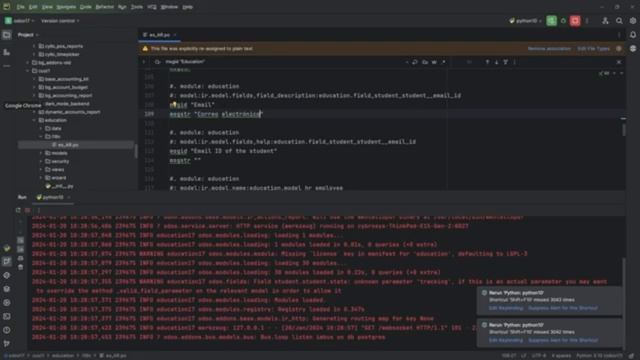Click the Remove association link in banner
The height and width of the screenshot is (360, 640).
tap(549, 49)
